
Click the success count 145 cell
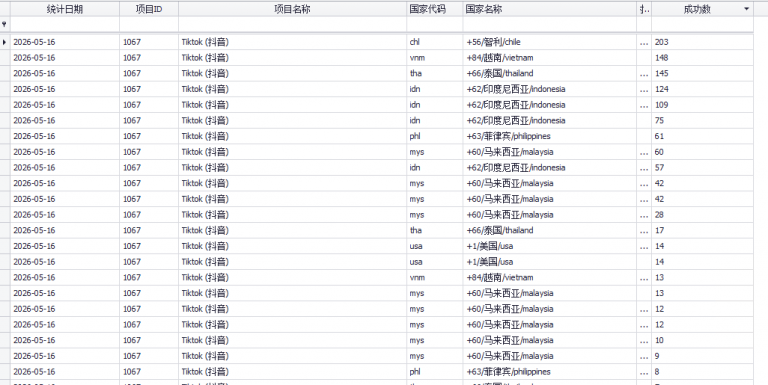click(x=702, y=73)
